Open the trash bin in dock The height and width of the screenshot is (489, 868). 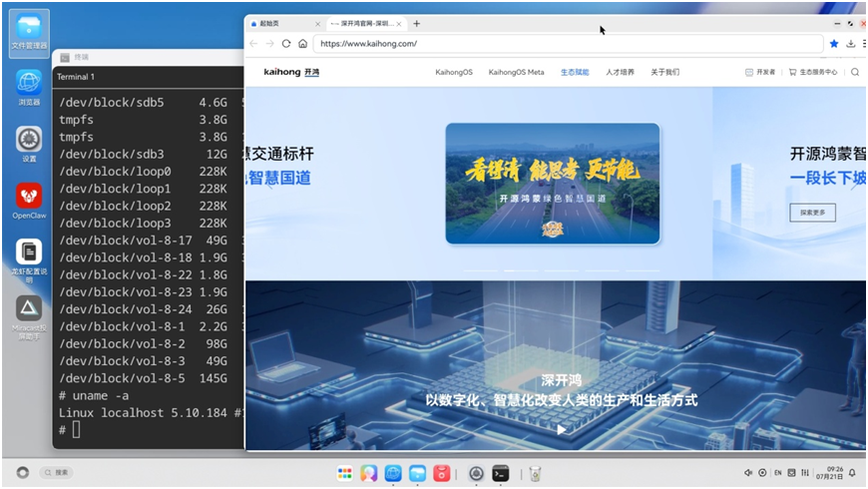pyautogui.click(x=535, y=473)
